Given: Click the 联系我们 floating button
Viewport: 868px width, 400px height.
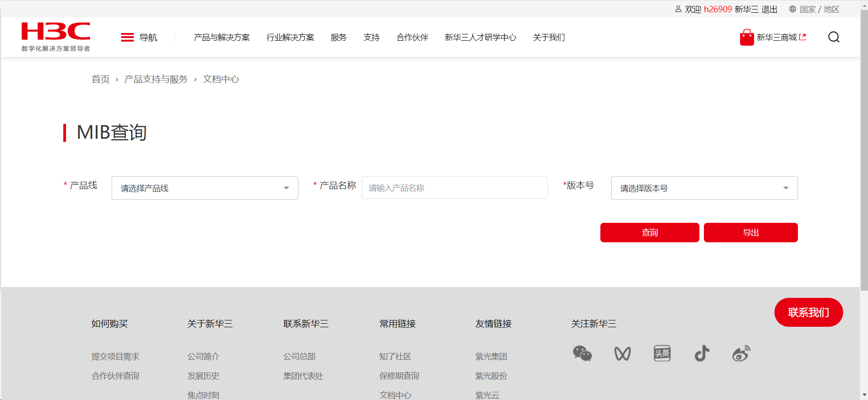Looking at the screenshot, I should [x=809, y=312].
